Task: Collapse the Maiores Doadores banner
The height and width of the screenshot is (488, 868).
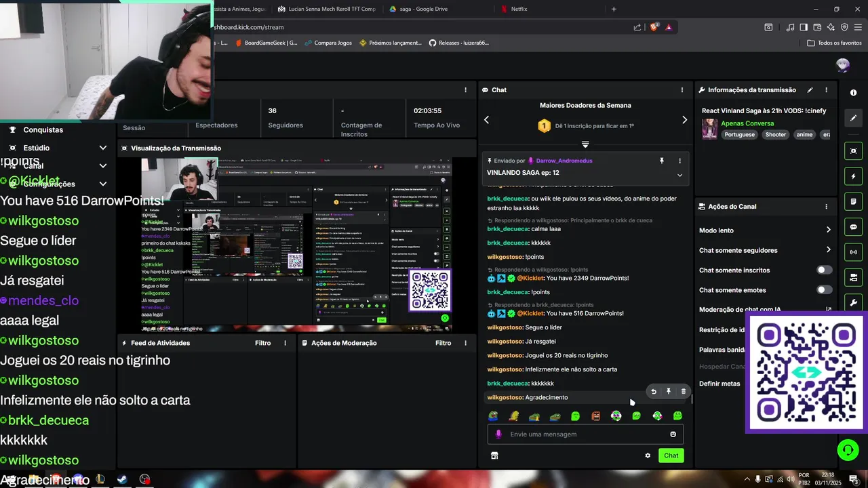Action: point(585,144)
